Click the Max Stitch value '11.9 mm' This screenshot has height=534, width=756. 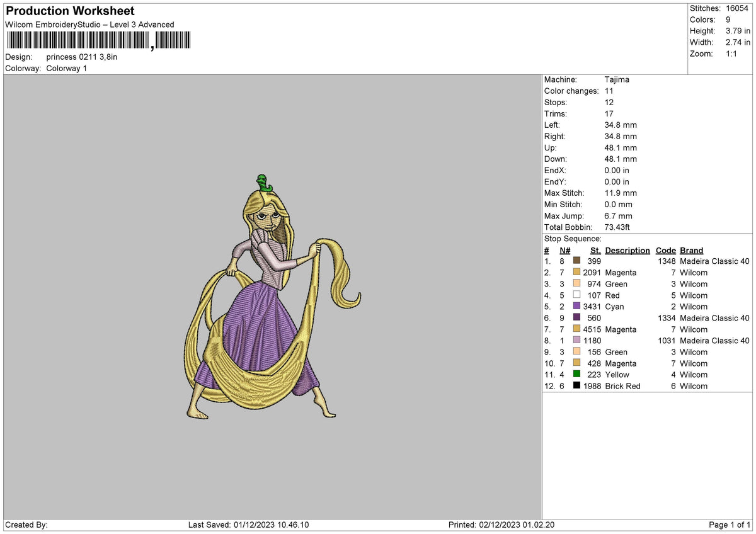click(621, 193)
